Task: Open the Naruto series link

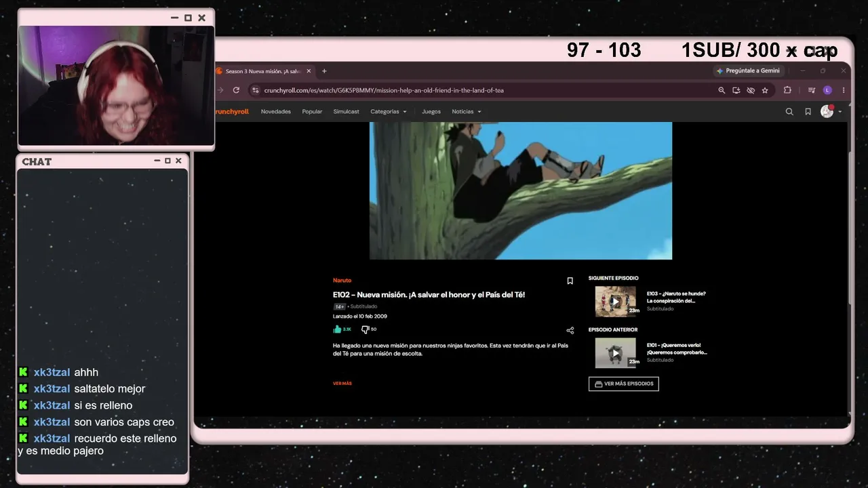Action: pos(342,281)
